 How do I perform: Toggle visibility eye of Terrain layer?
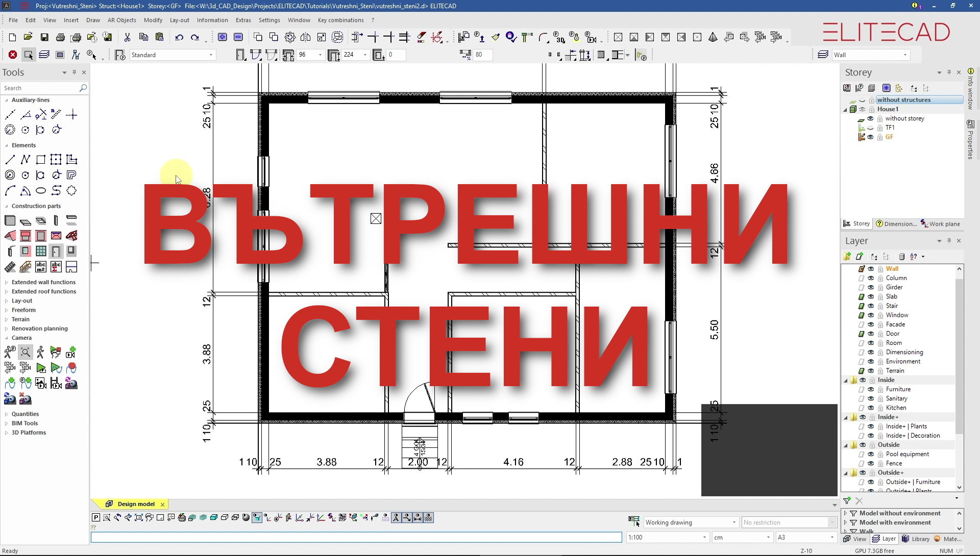871,371
